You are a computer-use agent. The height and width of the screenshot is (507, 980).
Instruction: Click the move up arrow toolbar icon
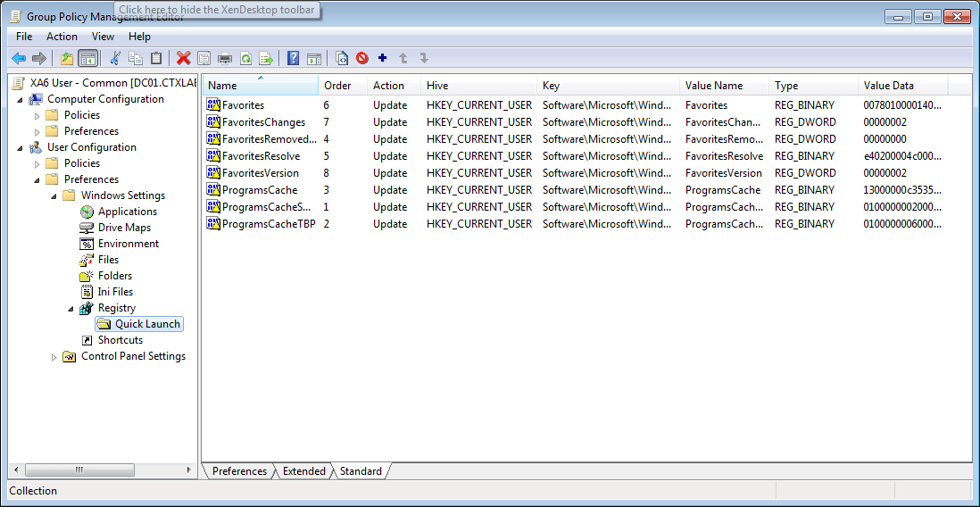pos(403,59)
